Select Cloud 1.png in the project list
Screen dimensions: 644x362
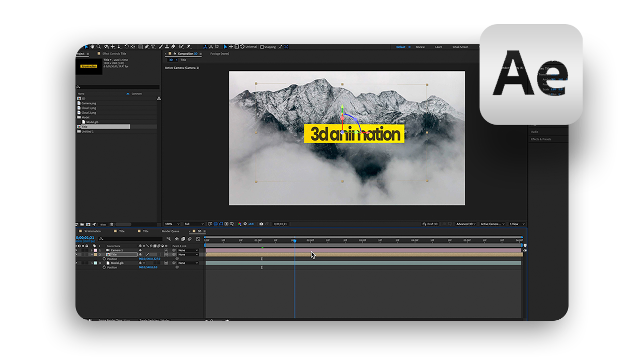pos(89,108)
